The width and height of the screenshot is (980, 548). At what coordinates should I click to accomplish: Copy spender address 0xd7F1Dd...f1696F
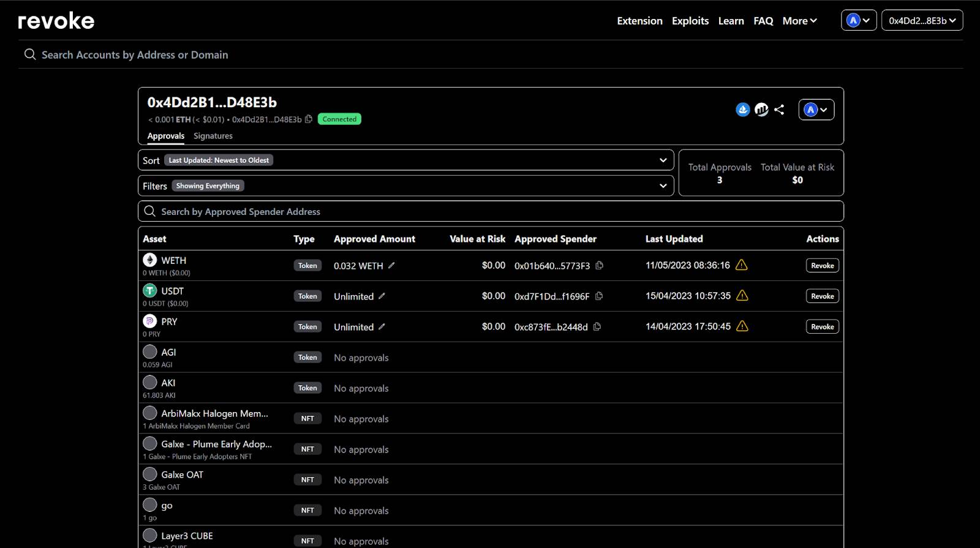(x=599, y=296)
